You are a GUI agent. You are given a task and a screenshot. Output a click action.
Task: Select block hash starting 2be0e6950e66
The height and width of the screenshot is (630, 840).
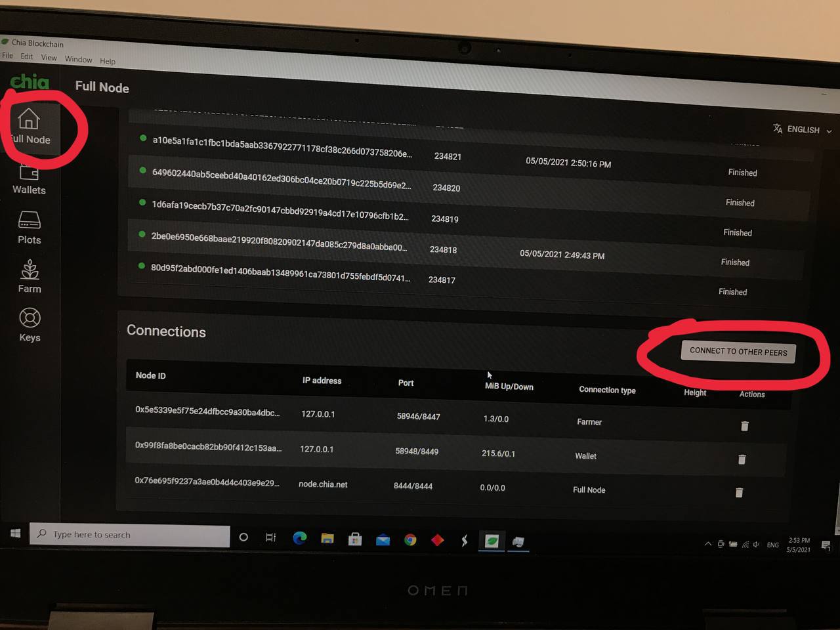(279, 241)
